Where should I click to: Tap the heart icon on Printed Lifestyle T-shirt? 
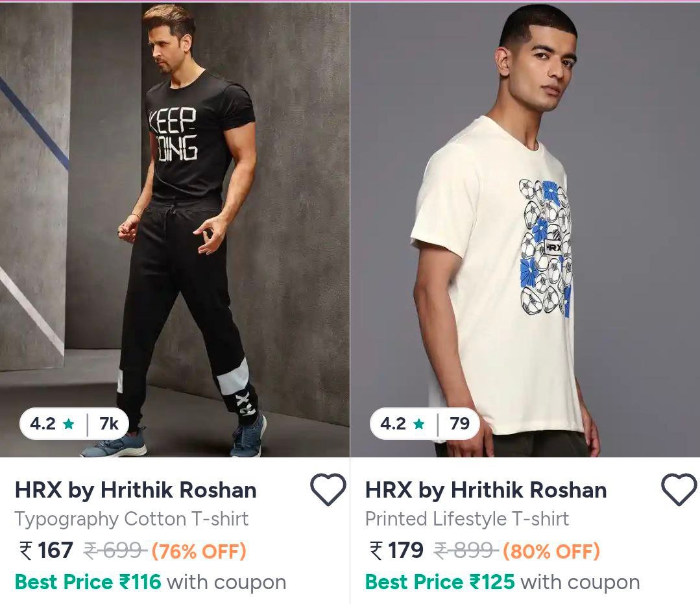point(679,490)
